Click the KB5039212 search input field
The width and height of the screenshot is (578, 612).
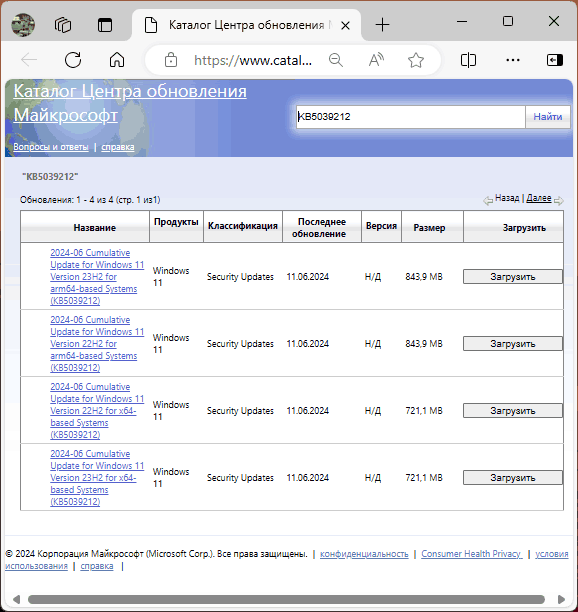point(411,117)
